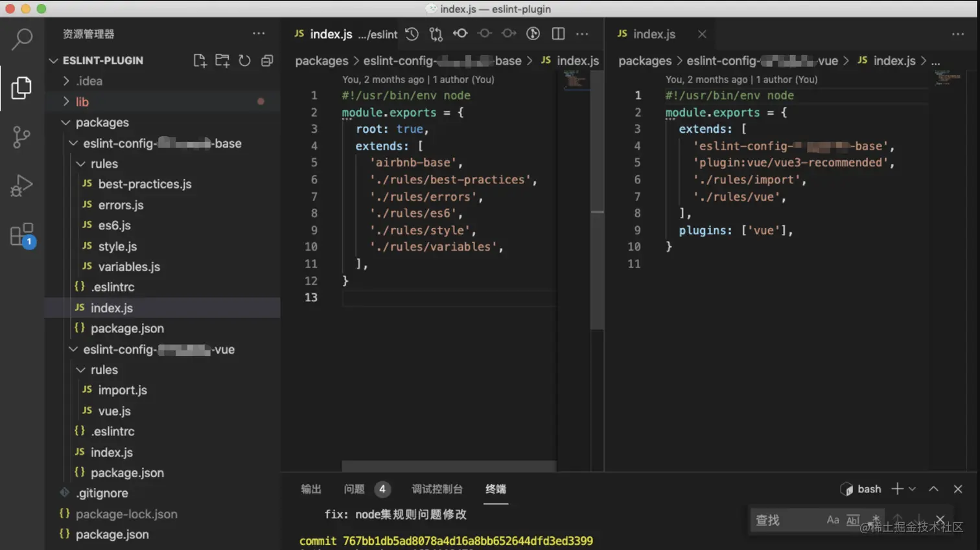This screenshot has height=550, width=980.
Task: Split the editor to the right
Action: pyautogui.click(x=558, y=34)
